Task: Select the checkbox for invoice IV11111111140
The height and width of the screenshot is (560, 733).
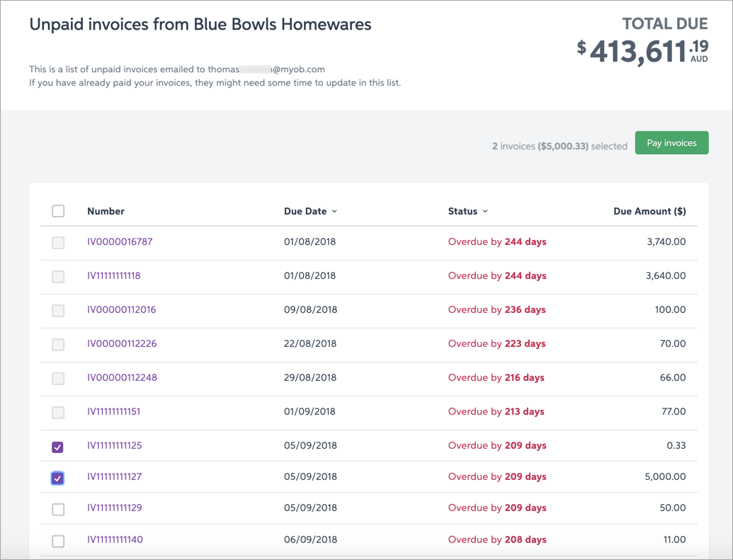Action: (x=58, y=541)
